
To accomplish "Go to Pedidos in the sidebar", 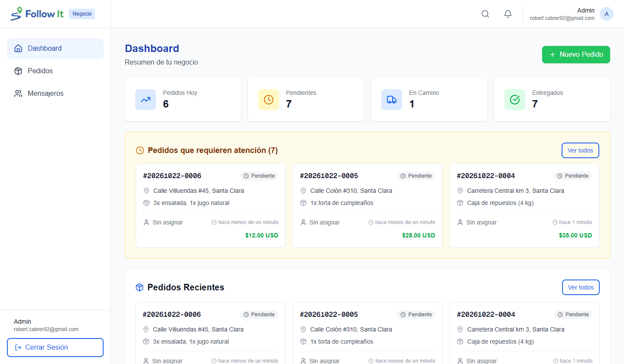I will point(55,71).
